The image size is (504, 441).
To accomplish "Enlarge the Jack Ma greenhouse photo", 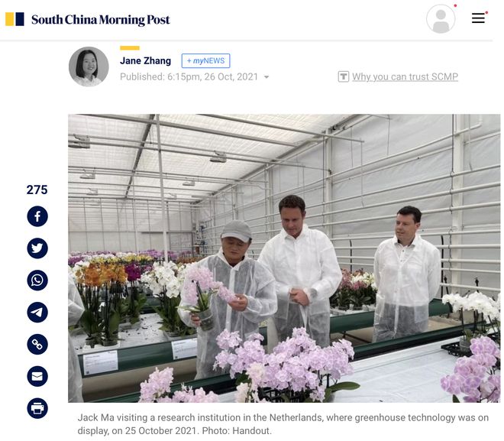I will [284, 258].
